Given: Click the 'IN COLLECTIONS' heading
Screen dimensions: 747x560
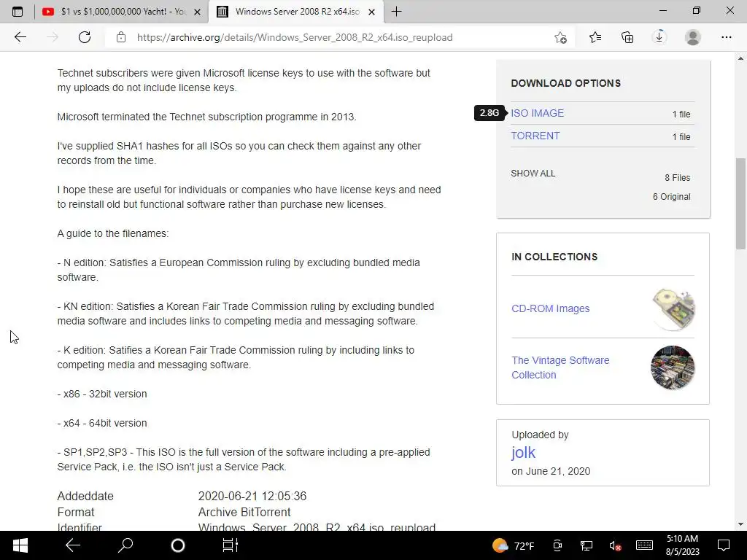Looking at the screenshot, I should tap(554, 257).
